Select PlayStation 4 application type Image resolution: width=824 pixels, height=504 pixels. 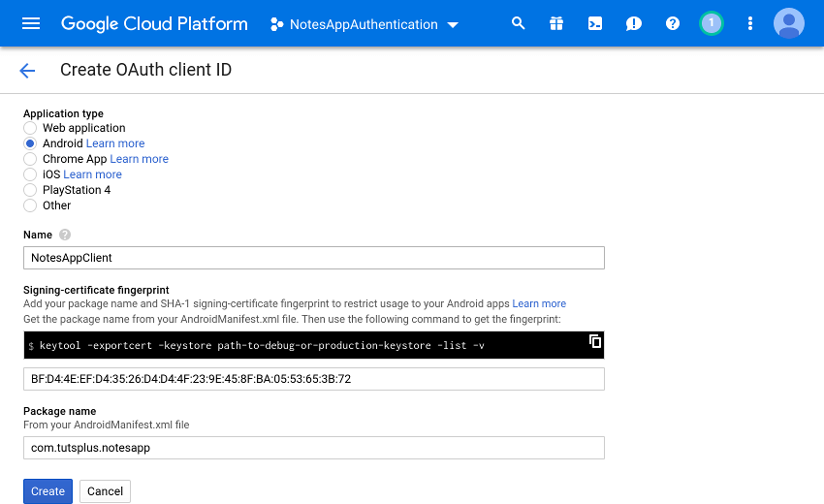click(30, 190)
